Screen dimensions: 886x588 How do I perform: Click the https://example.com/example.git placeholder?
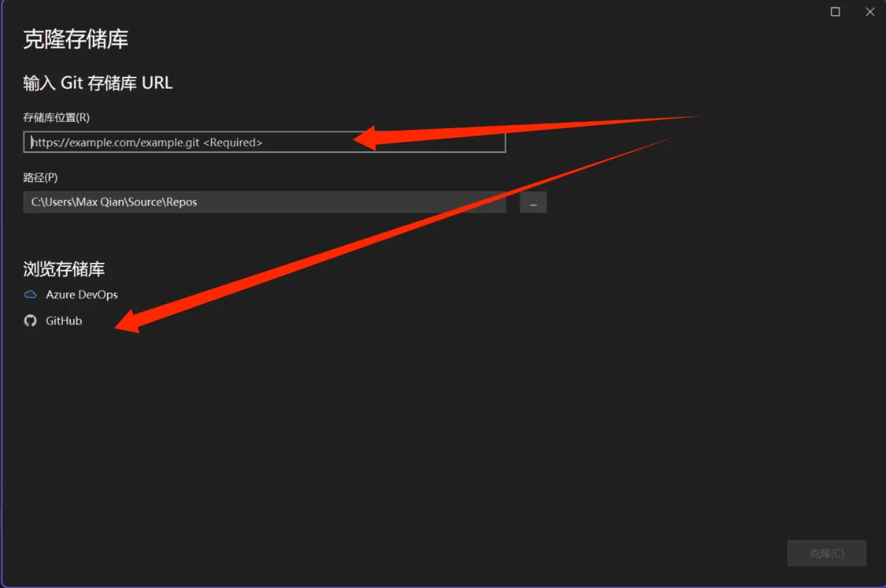(x=115, y=143)
